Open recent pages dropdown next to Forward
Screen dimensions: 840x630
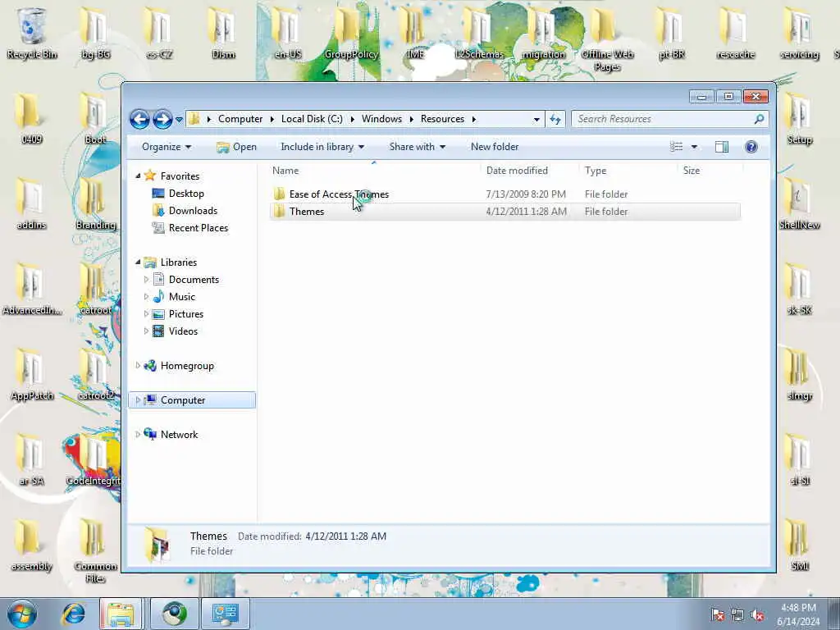[x=179, y=120]
